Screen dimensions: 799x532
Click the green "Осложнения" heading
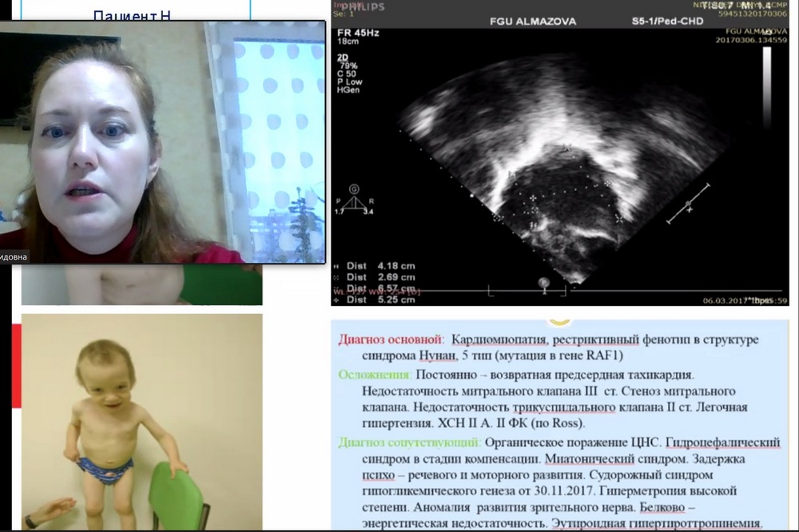[x=375, y=374]
